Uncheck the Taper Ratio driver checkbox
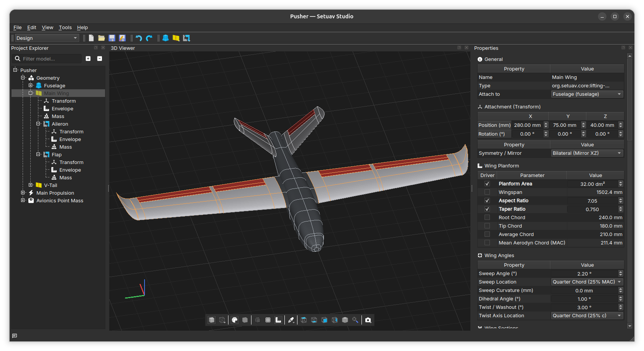The width and height of the screenshot is (644, 351). (x=487, y=209)
